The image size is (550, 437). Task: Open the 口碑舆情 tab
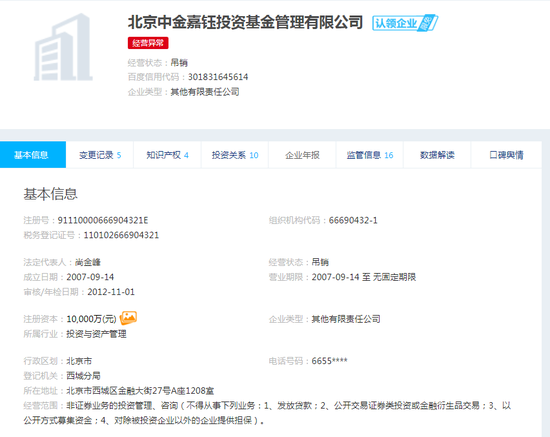[x=506, y=155]
